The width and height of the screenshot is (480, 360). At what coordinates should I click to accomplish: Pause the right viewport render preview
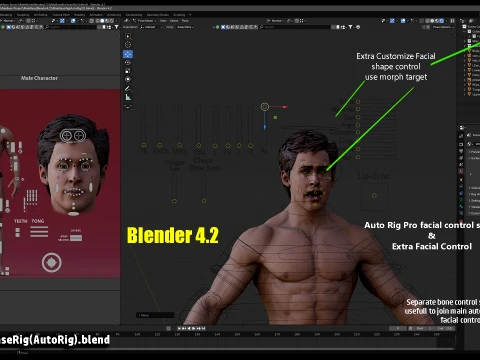click(x=452, y=21)
